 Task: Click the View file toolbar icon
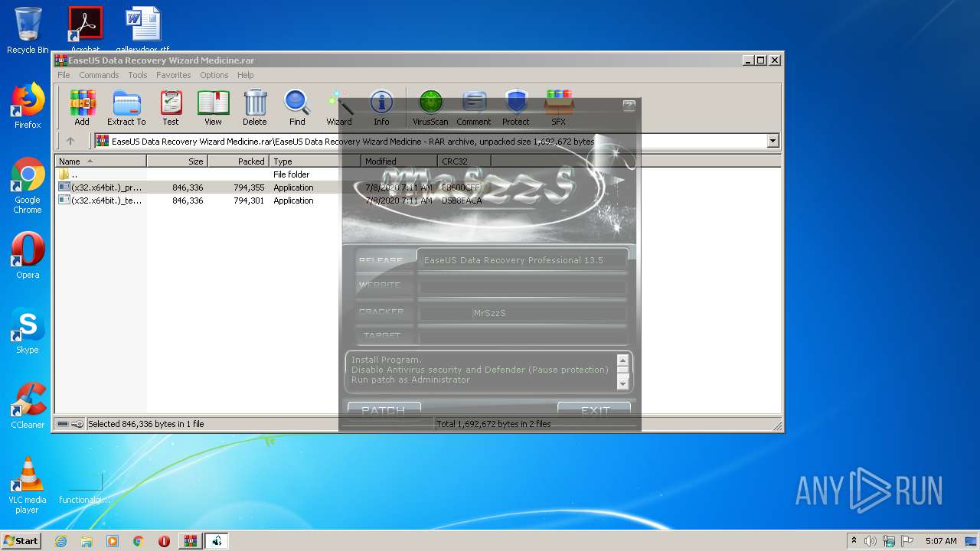coord(213,107)
